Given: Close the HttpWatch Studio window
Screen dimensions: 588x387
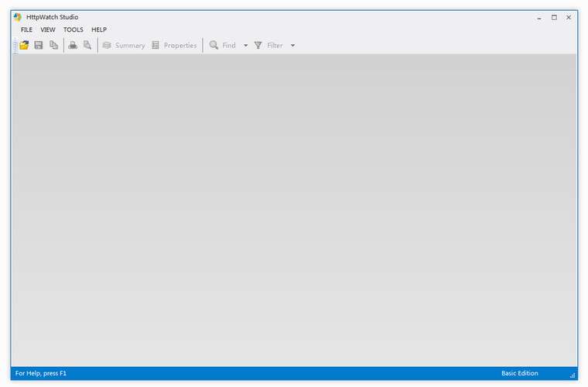Looking at the screenshot, I should pyautogui.click(x=569, y=18).
